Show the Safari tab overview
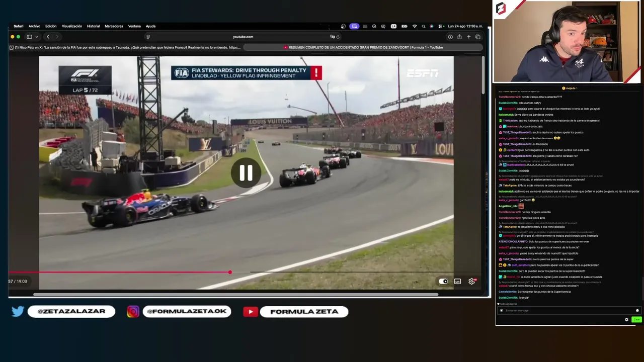Screen dimensions: 644x362 pos(478,37)
